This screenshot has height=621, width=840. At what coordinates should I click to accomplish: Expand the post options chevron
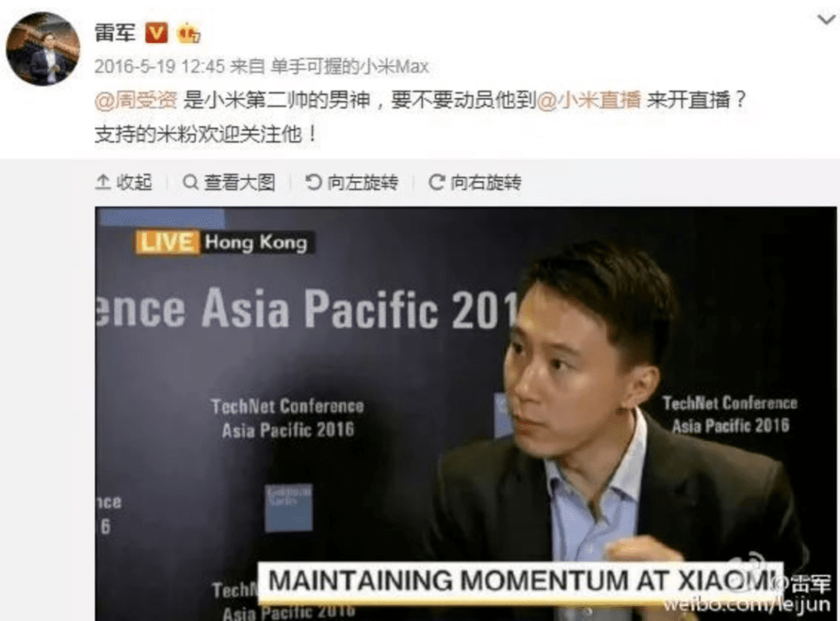(827, 19)
